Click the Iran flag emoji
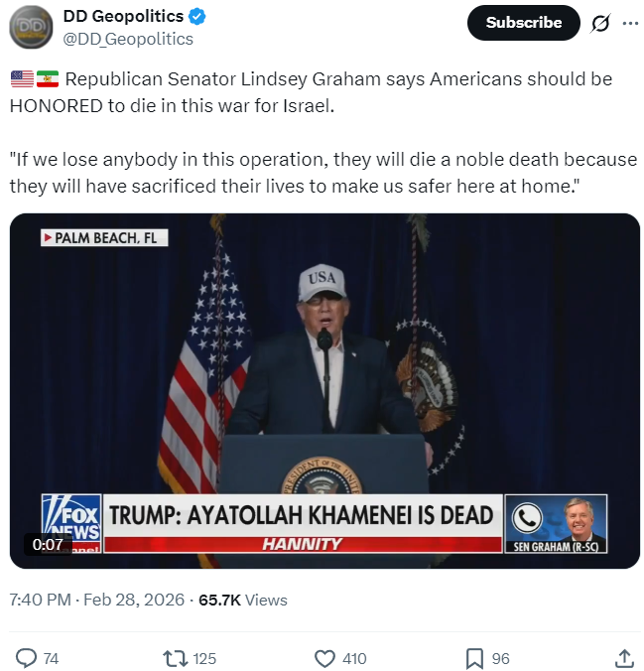Viewport: 644px width, 671px height. click(x=48, y=79)
